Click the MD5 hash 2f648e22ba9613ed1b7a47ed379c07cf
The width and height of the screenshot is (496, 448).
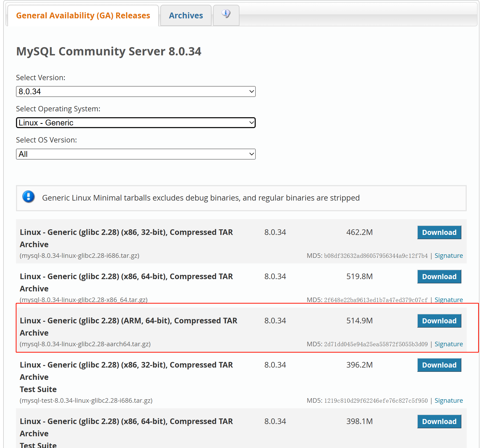376,300
